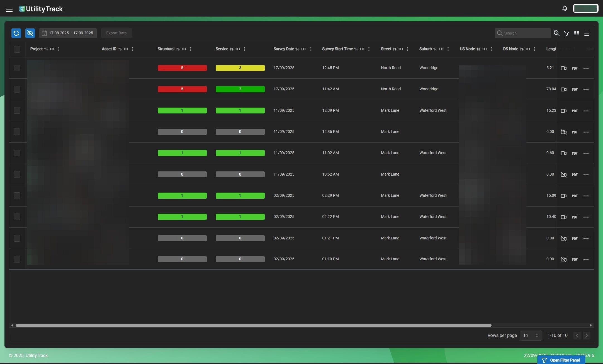Open the column chooser icon

coord(577,33)
